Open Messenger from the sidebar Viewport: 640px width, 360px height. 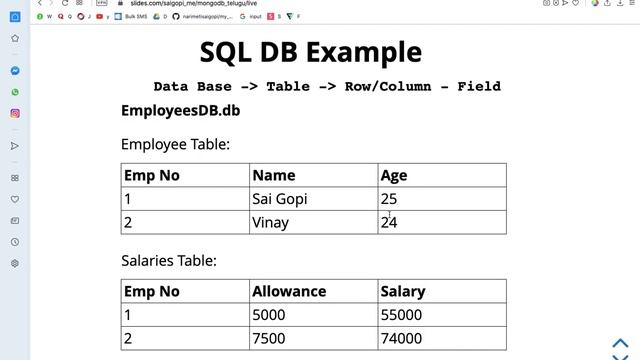[x=15, y=71]
